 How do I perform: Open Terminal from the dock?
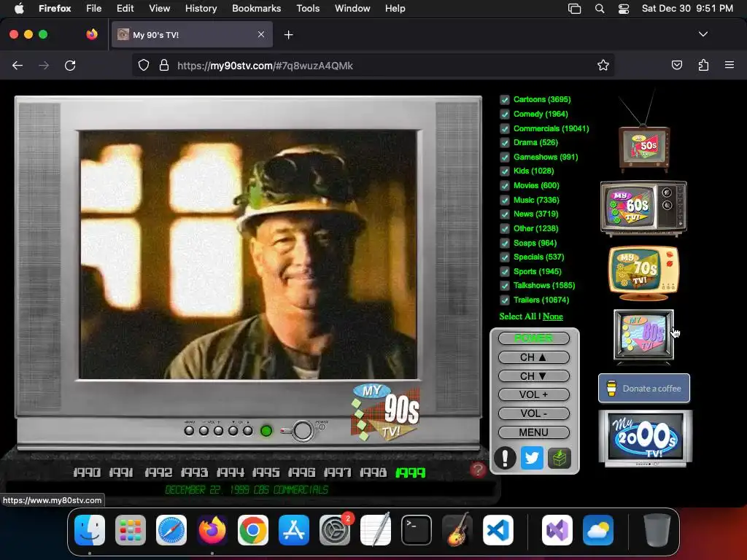pos(417,530)
